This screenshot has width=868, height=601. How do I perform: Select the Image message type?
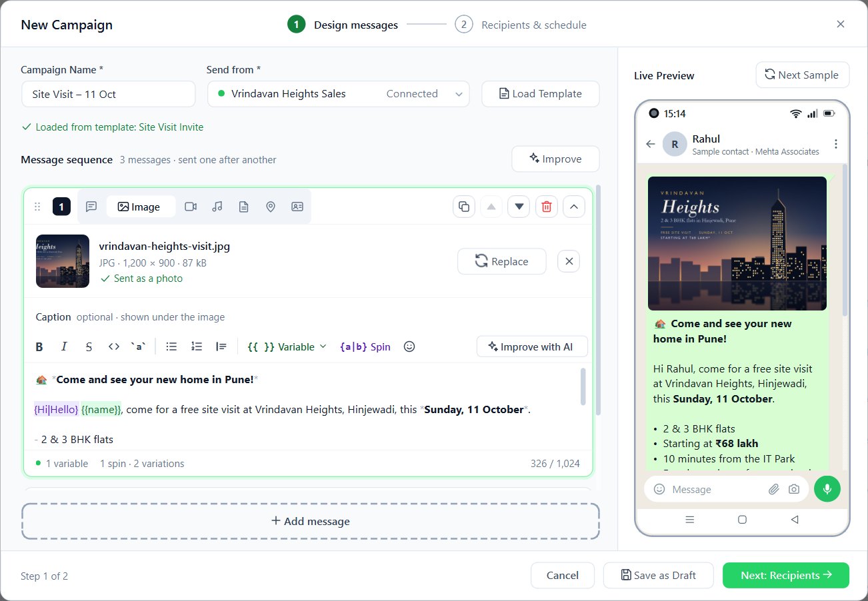click(x=139, y=207)
